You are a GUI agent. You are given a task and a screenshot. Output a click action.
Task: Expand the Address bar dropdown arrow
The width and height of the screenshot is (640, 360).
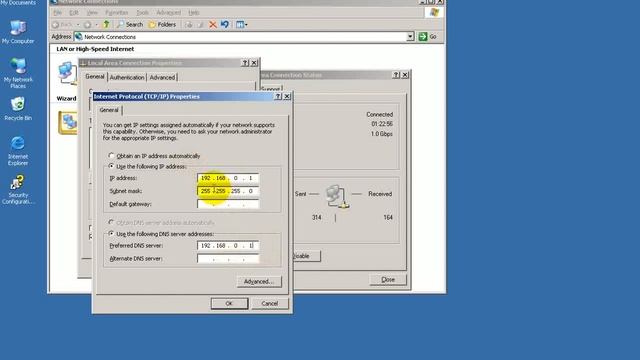(x=410, y=37)
